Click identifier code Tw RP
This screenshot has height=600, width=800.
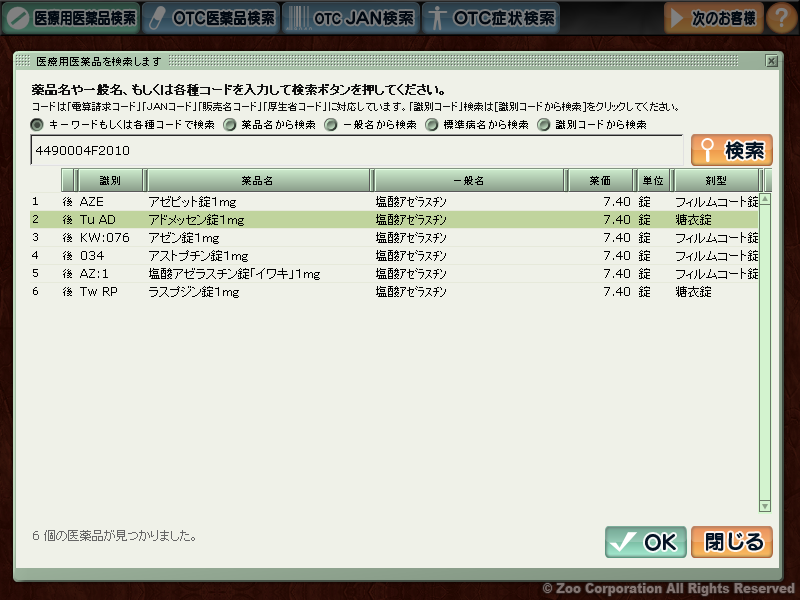[98, 292]
